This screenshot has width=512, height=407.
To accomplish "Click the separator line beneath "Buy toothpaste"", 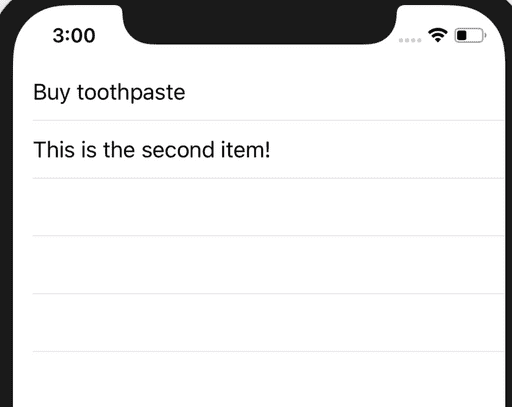I will click(x=268, y=120).
